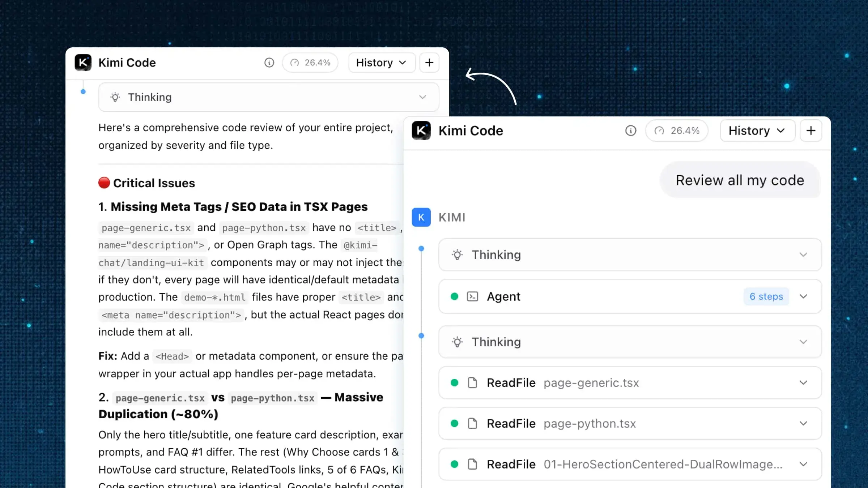Click the "page-generic.tsx" code chip under issue 1
Image resolution: width=868 pixels, height=488 pixels.
point(146,228)
